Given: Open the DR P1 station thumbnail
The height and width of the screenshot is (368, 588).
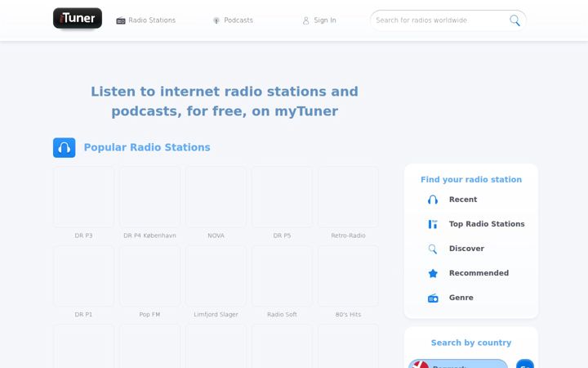Looking at the screenshot, I should coord(83,276).
